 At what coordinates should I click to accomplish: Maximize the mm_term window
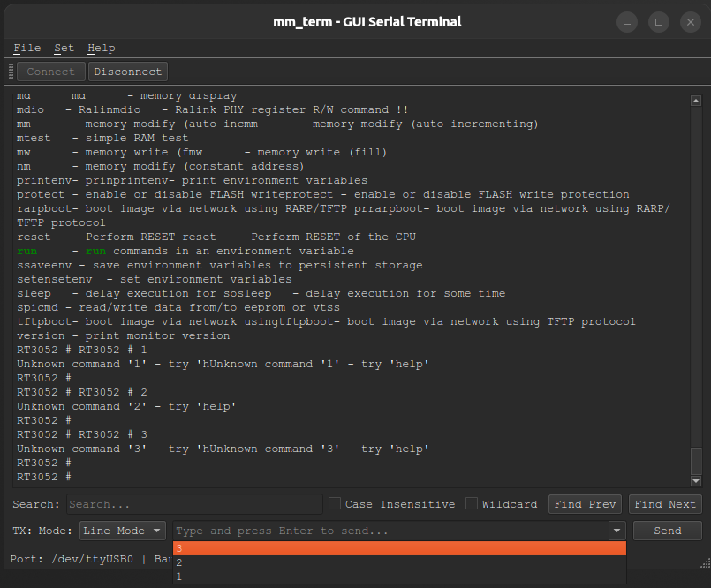659,22
